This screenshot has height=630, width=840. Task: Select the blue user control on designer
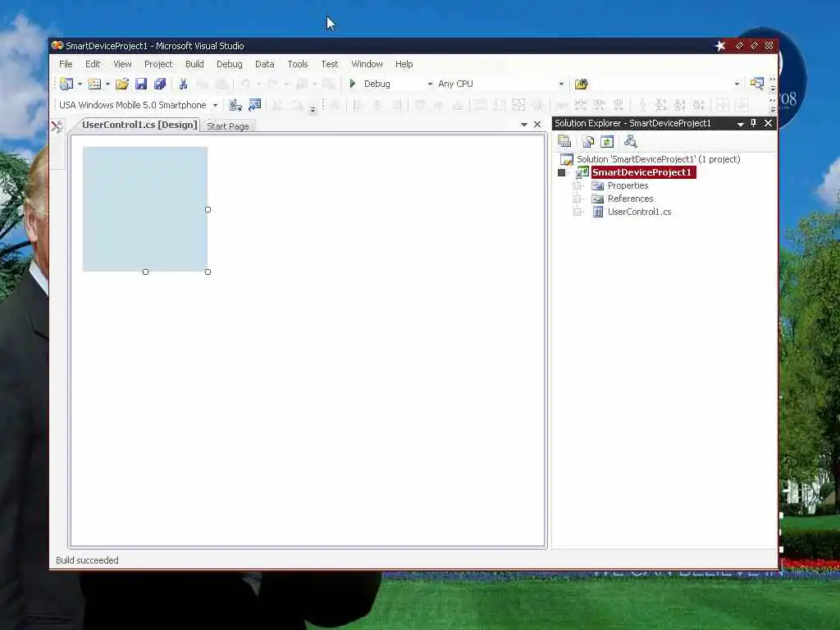tap(145, 209)
